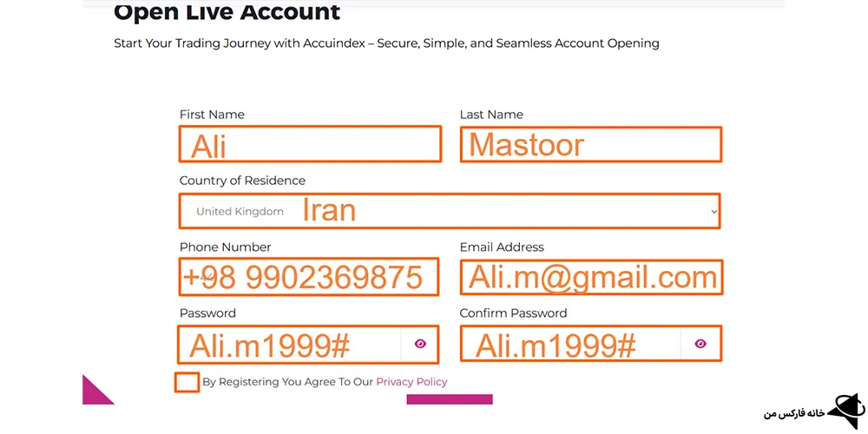Focus the First Name input field

coord(310,144)
